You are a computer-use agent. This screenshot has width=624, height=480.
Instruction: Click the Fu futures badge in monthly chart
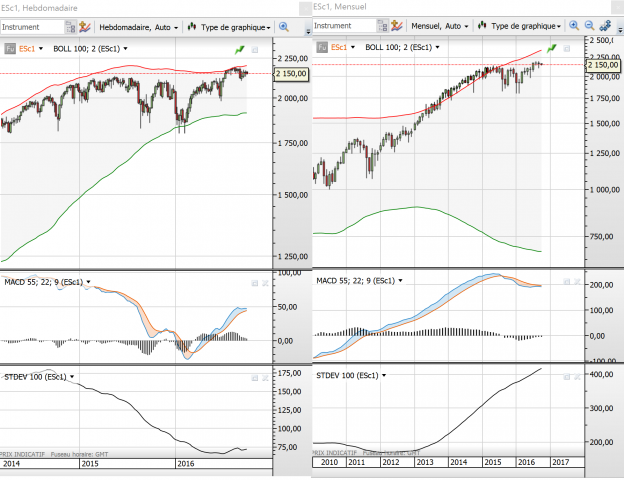(x=322, y=47)
